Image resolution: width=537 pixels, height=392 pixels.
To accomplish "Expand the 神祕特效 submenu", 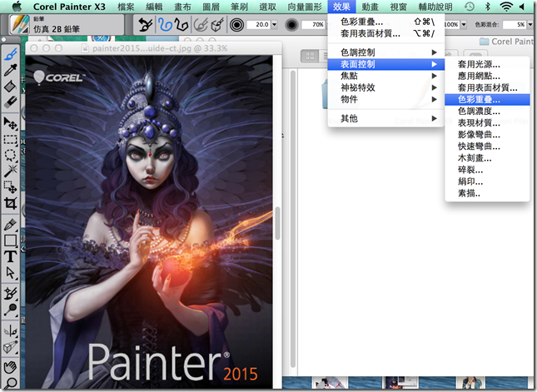I will [386, 87].
